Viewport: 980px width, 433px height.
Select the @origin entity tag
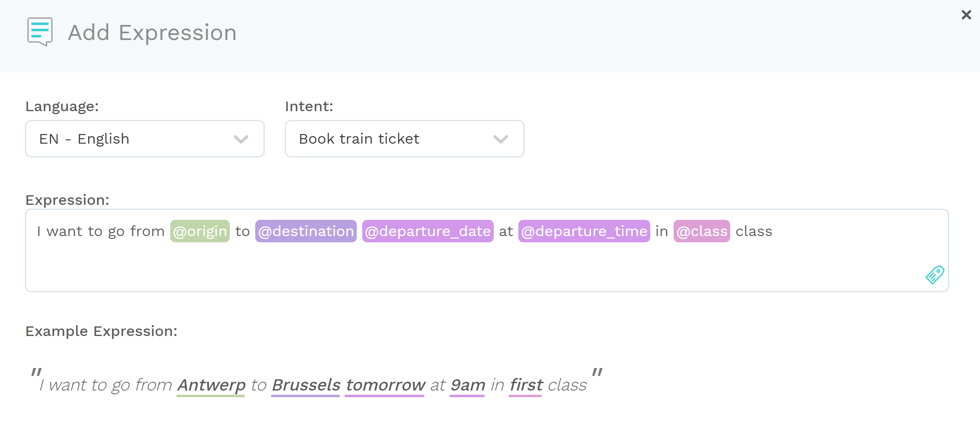point(200,231)
